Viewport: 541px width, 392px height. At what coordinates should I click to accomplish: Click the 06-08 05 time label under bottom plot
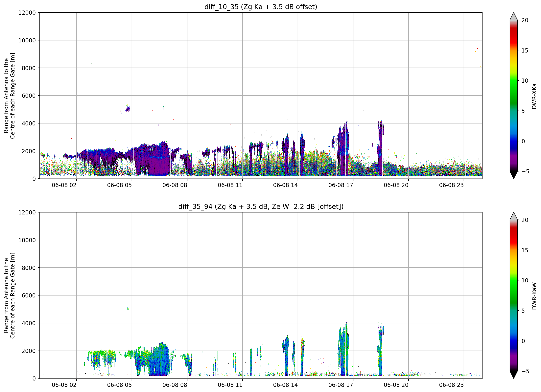pos(120,385)
